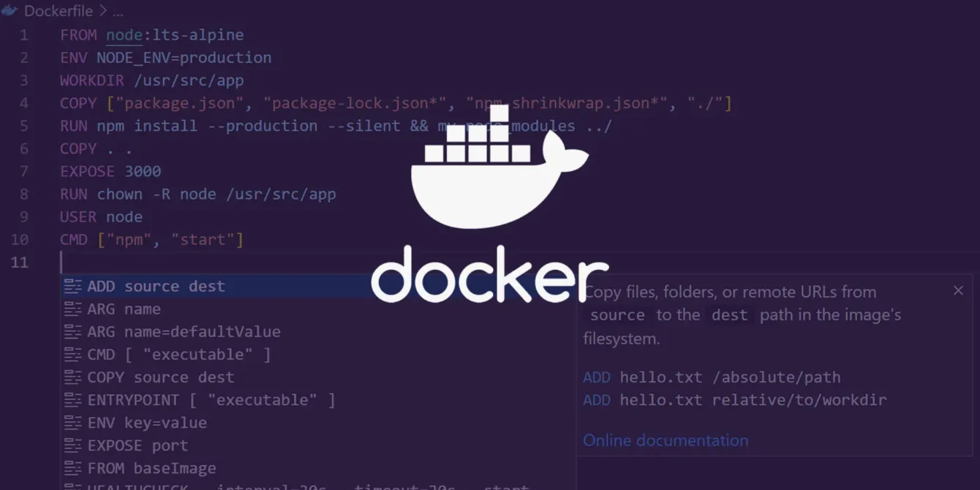
Task: Click the snippet icon beside FROM baseImage
Action: click(73, 467)
